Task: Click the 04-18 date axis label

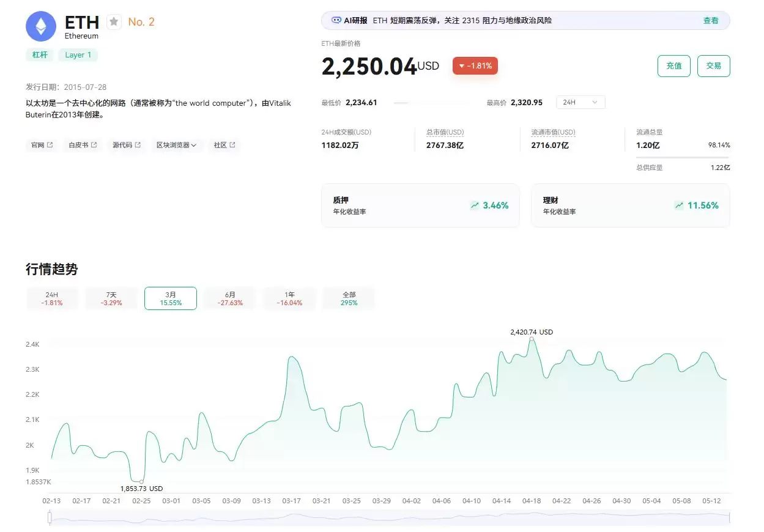Action: click(532, 501)
